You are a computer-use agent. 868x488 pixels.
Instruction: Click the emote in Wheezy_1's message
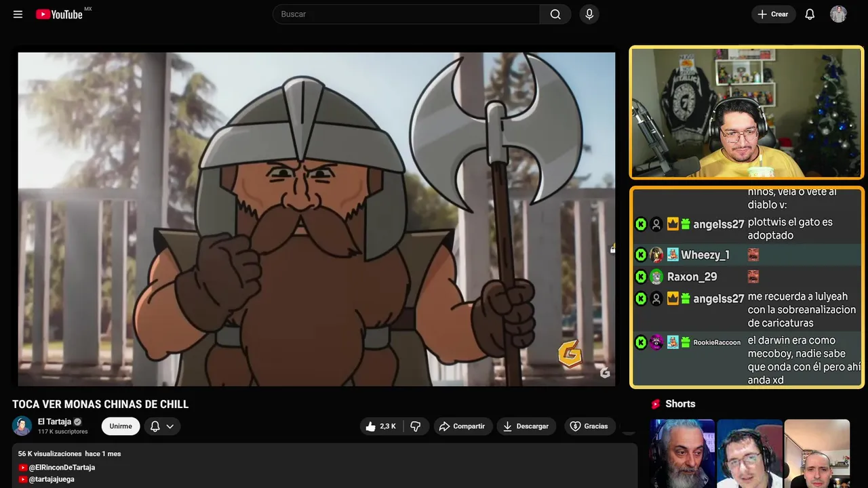tap(753, 255)
